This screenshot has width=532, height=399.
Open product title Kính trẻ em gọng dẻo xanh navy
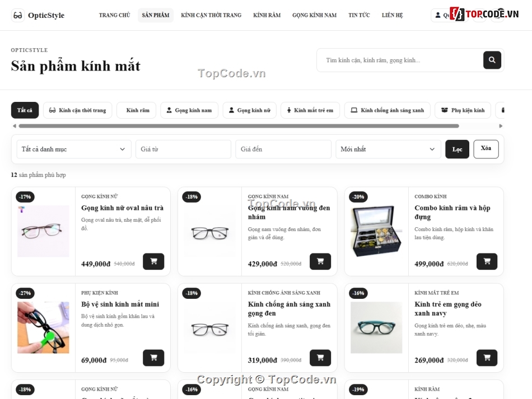448,308
